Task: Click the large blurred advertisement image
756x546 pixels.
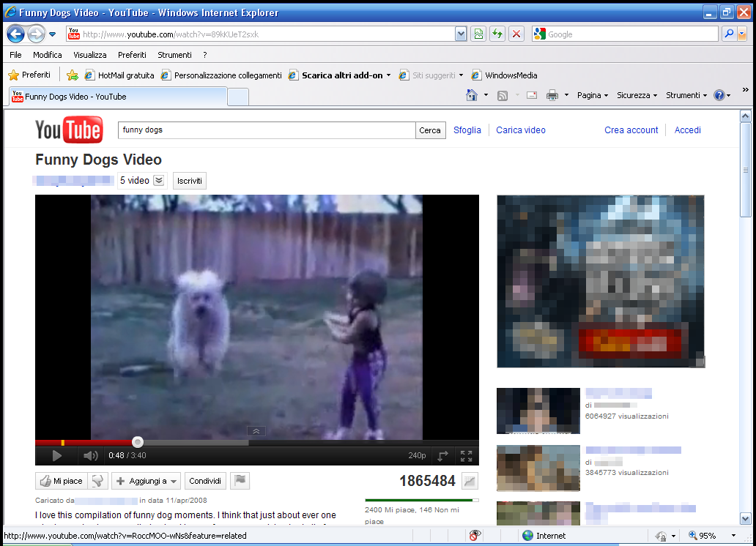Action: (601, 282)
